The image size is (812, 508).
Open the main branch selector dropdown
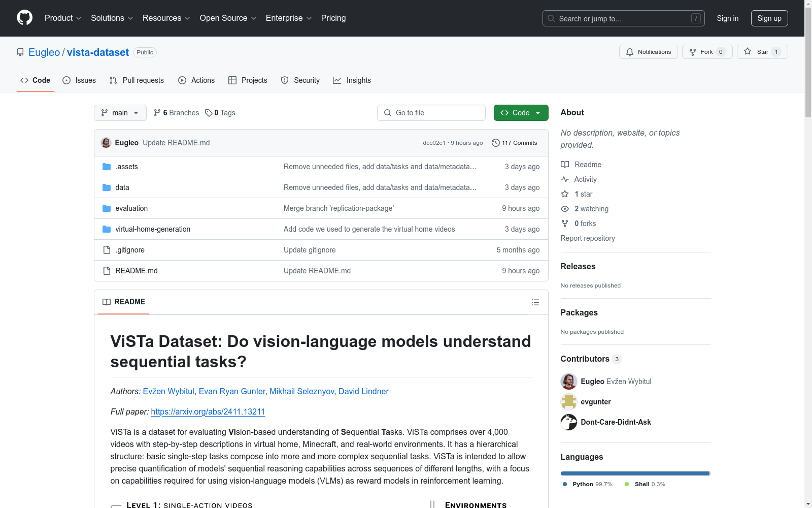[x=120, y=113]
